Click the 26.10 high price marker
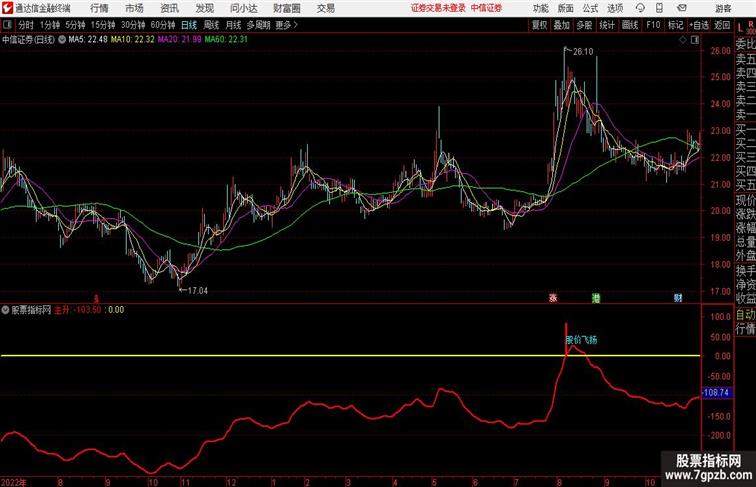 (x=583, y=52)
